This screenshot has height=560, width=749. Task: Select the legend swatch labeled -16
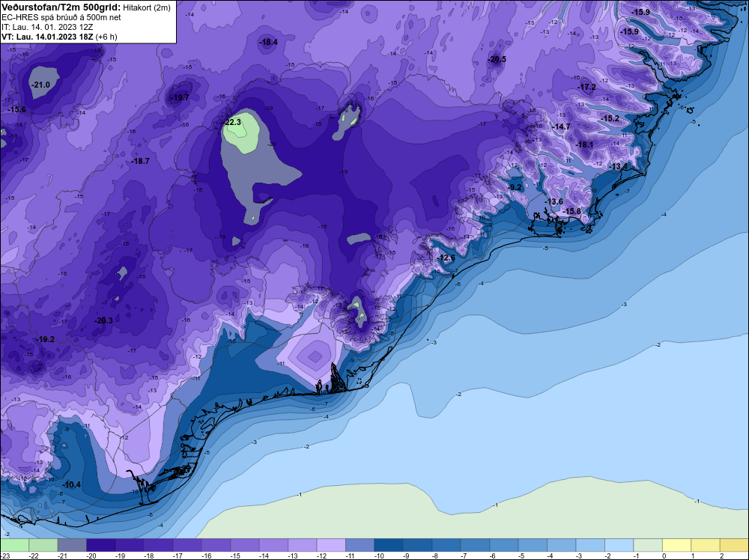(x=216, y=545)
